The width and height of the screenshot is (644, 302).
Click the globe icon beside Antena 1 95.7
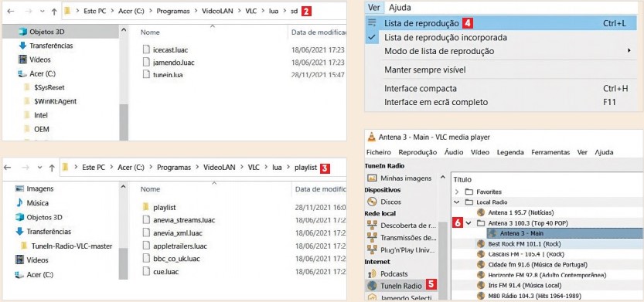tap(481, 212)
